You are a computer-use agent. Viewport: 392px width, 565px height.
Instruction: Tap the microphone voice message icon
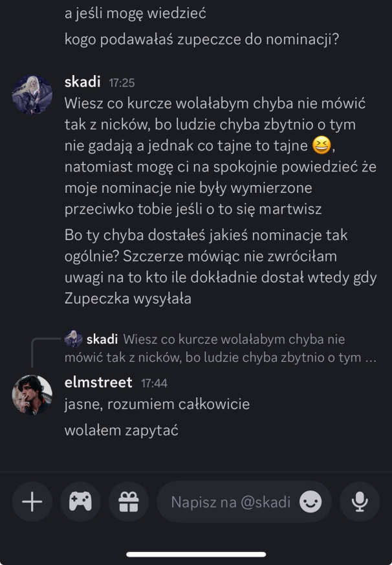(x=360, y=502)
